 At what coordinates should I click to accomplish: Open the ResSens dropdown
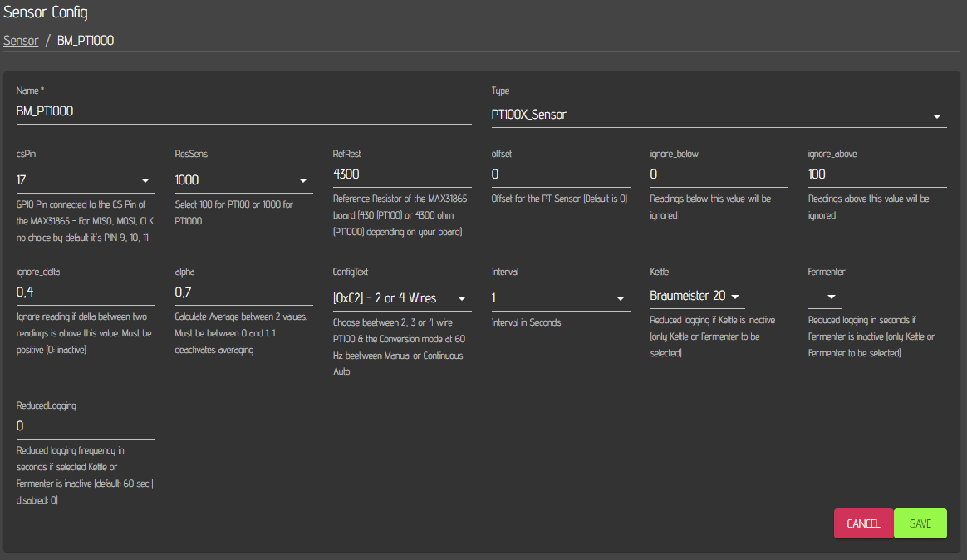tap(302, 179)
